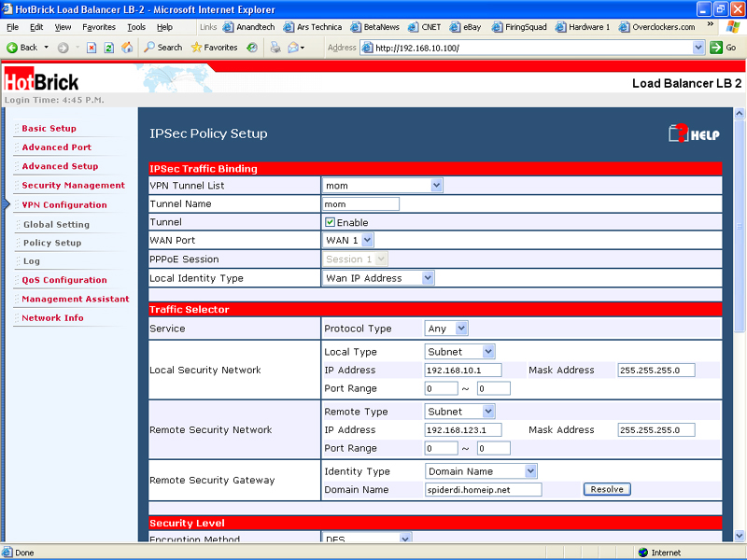
Task: Open the Search magnifier toolbar button
Action: click(x=163, y=48)
